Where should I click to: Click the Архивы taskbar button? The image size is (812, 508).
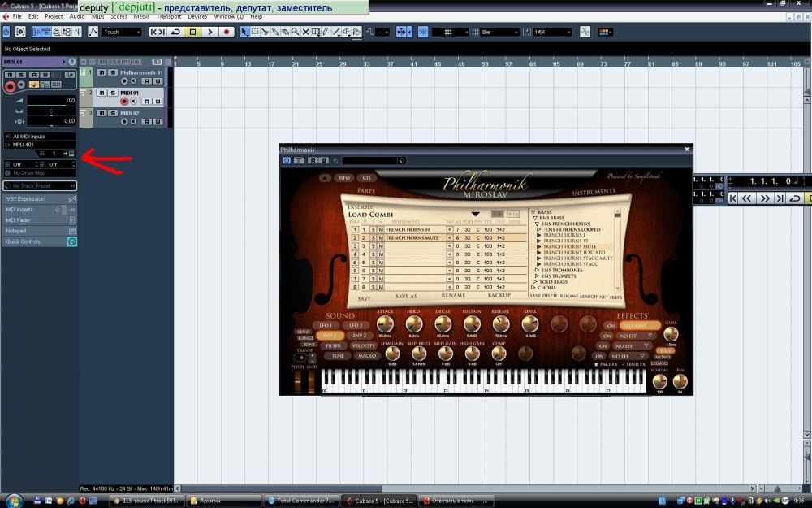pyautogui.click(x=224, y=501)
